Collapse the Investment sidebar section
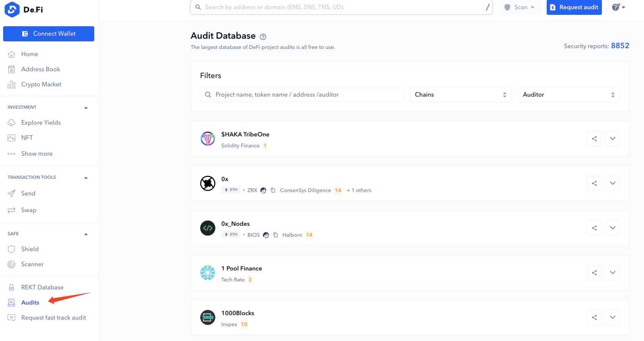Image resolution: width=644 pixels, height=341 pixels. coord(86,108)
